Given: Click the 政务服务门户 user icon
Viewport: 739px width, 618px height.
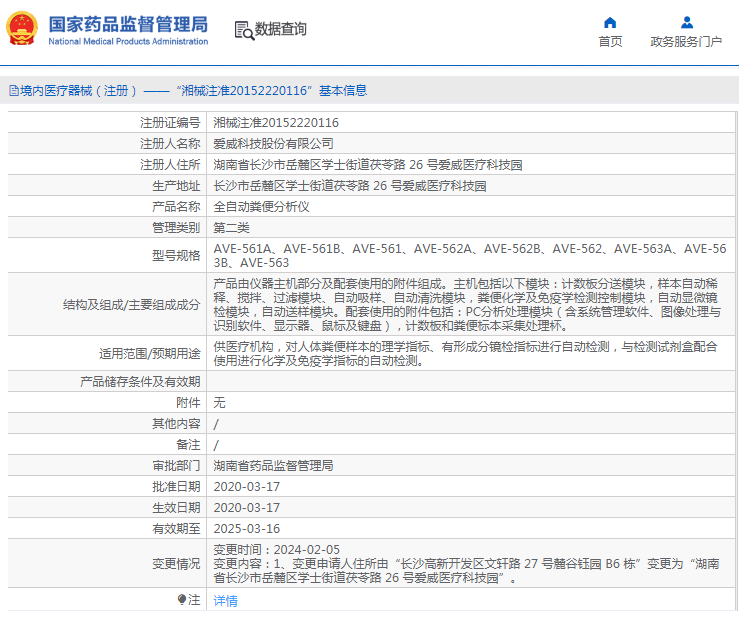Looking at the screenshot, I should [687, 23].
